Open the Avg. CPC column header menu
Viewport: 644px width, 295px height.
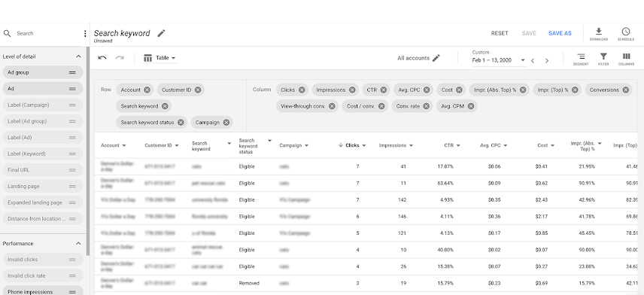[505, 145]
